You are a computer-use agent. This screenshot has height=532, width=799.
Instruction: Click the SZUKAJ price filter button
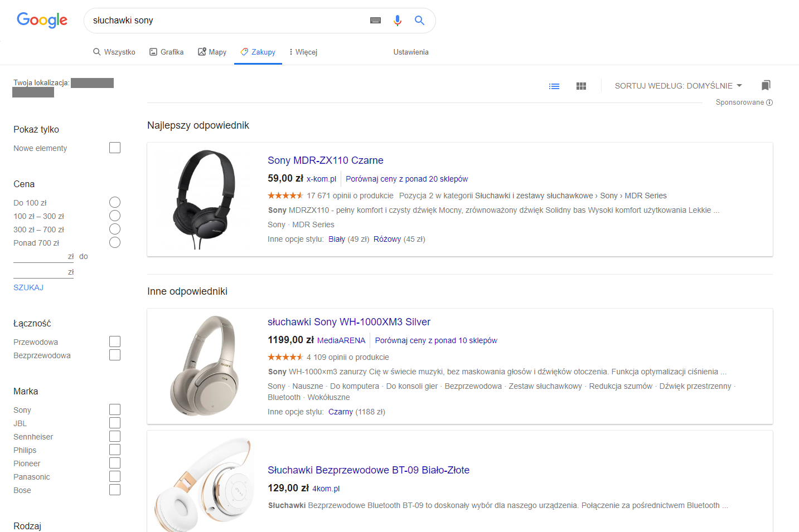coord(28,287)
